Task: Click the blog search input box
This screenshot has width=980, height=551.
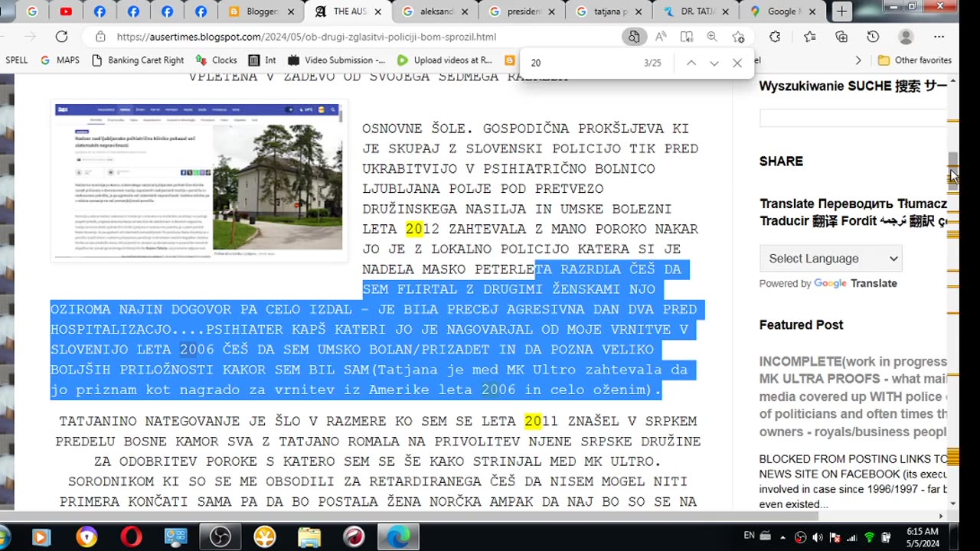Action: click(853, 118)
